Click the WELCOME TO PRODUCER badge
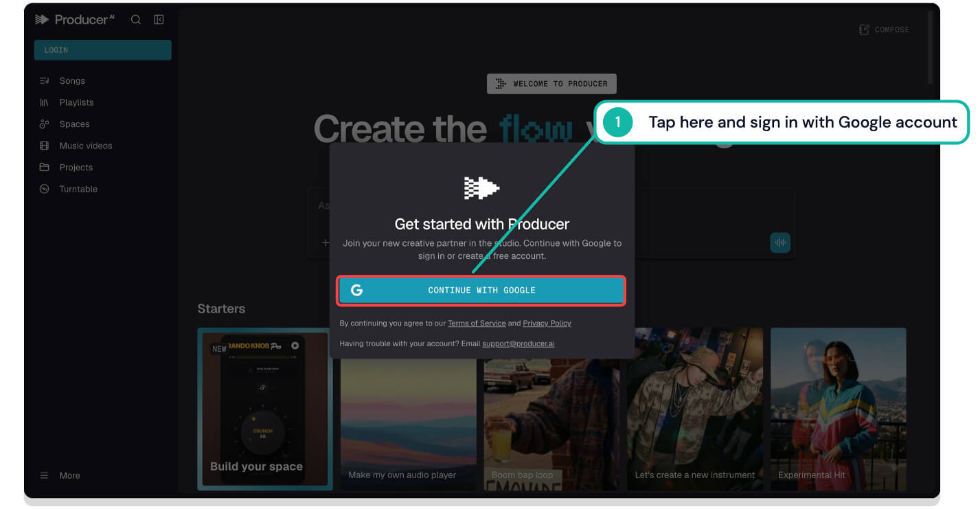The height and width of the screenshot is (509, 980). tap(551, 84)
